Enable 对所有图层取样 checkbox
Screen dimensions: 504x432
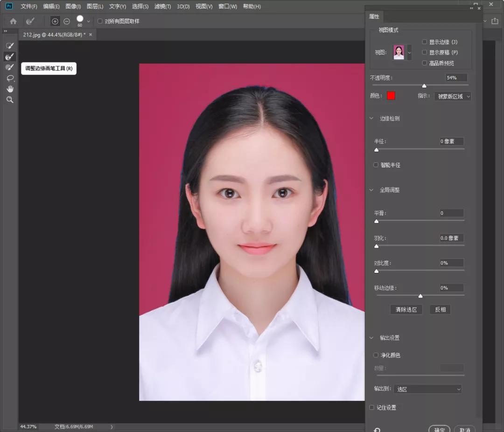pyautogui.click(x=100, y=21)
